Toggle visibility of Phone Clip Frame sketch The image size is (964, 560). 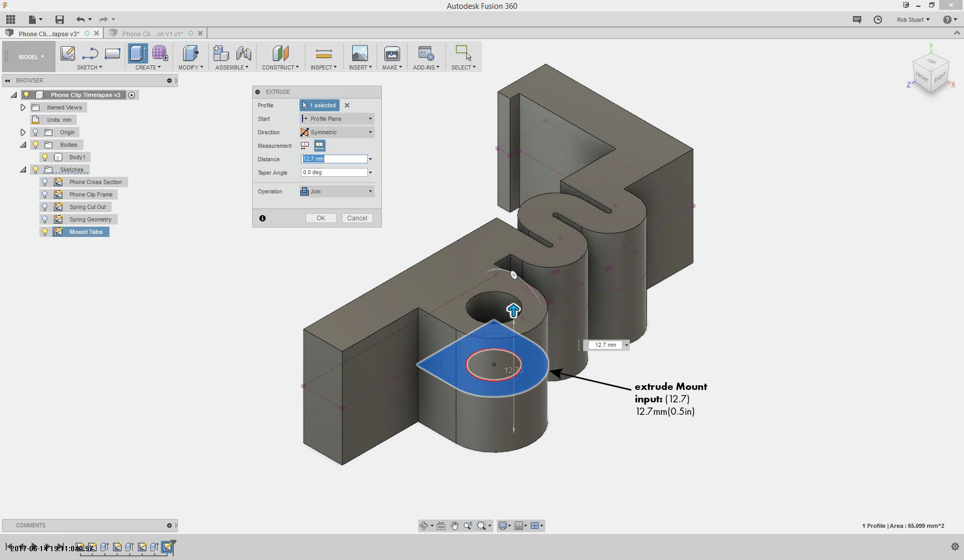(x=45, y=194)
